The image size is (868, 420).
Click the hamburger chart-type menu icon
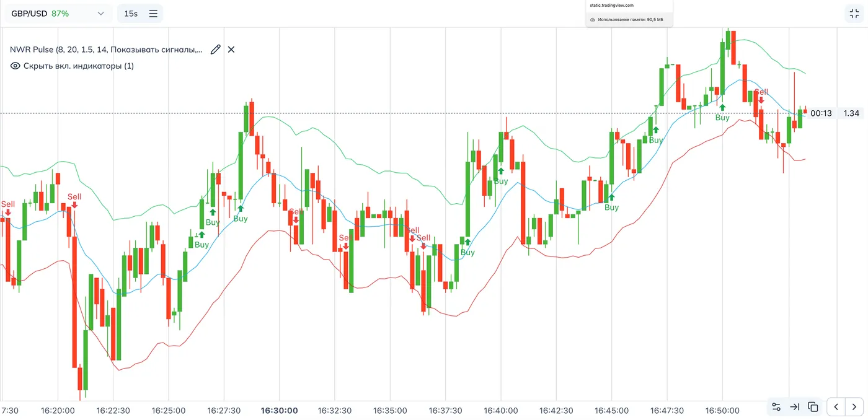(x=153, y=14)
